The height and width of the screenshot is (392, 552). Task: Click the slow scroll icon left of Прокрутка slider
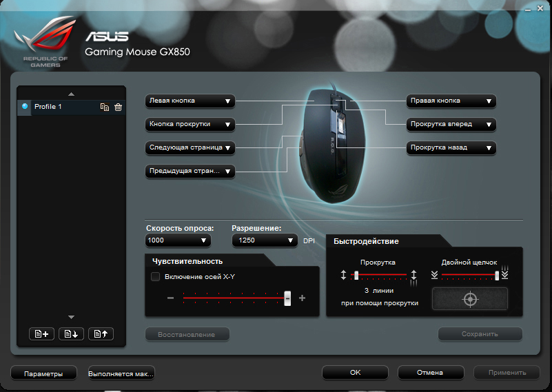tap(344, 275)
